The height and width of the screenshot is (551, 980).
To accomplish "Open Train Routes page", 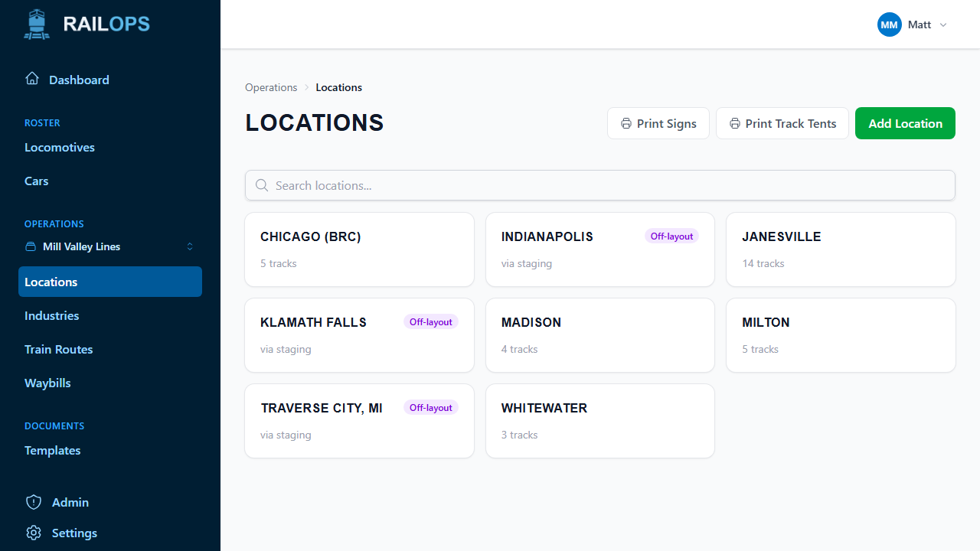I will tap(58, 349).
